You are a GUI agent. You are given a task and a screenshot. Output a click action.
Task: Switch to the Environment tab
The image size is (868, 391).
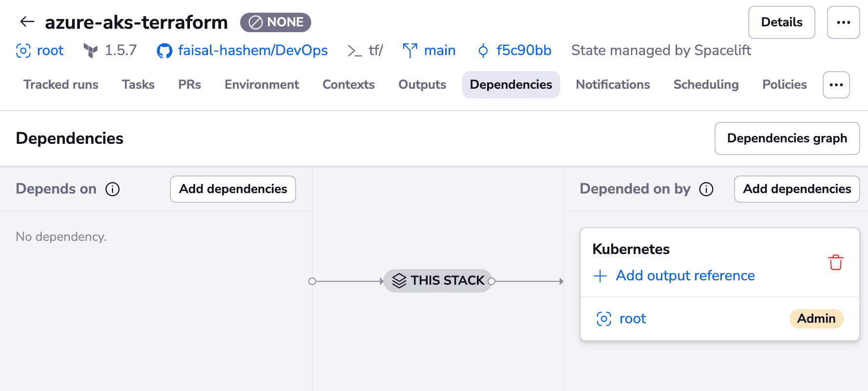pyautogui.click(x=262, y=85)
